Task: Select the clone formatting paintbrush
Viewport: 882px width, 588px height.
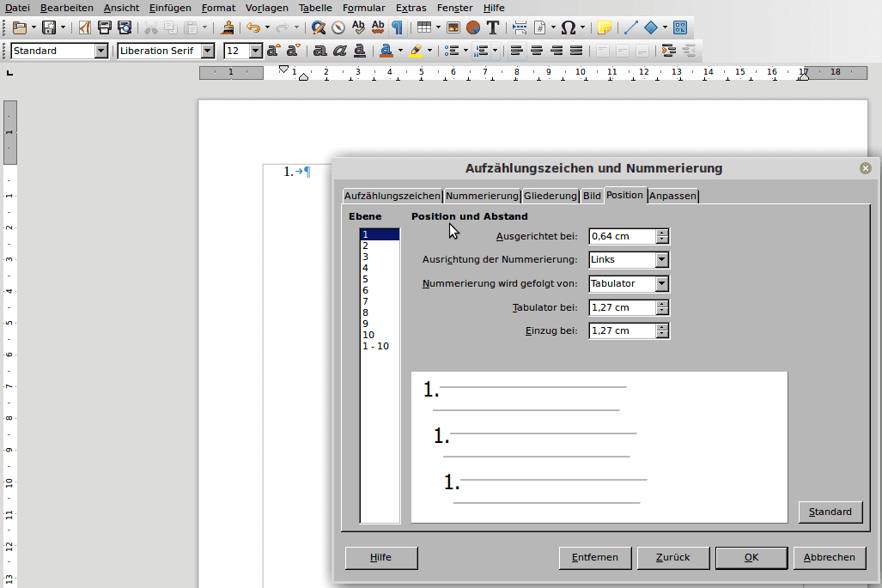Action: click(228, 27)
